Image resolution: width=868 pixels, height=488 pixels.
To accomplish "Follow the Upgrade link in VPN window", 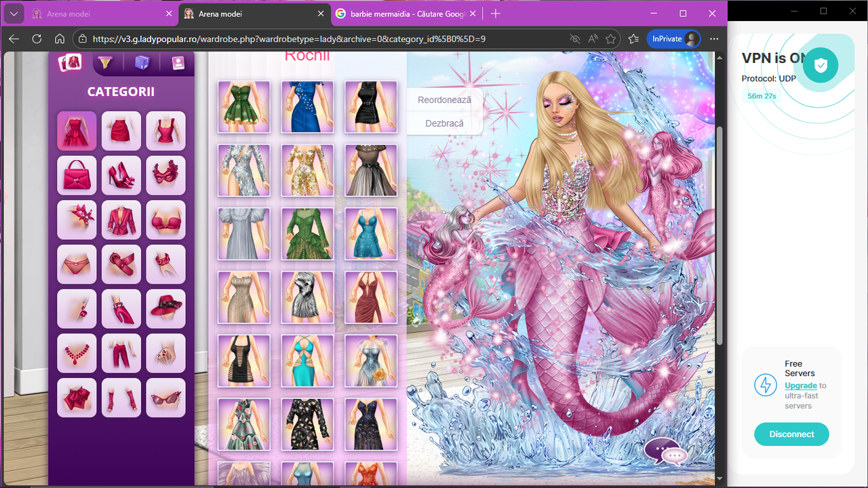I will [x=801, y=386].
